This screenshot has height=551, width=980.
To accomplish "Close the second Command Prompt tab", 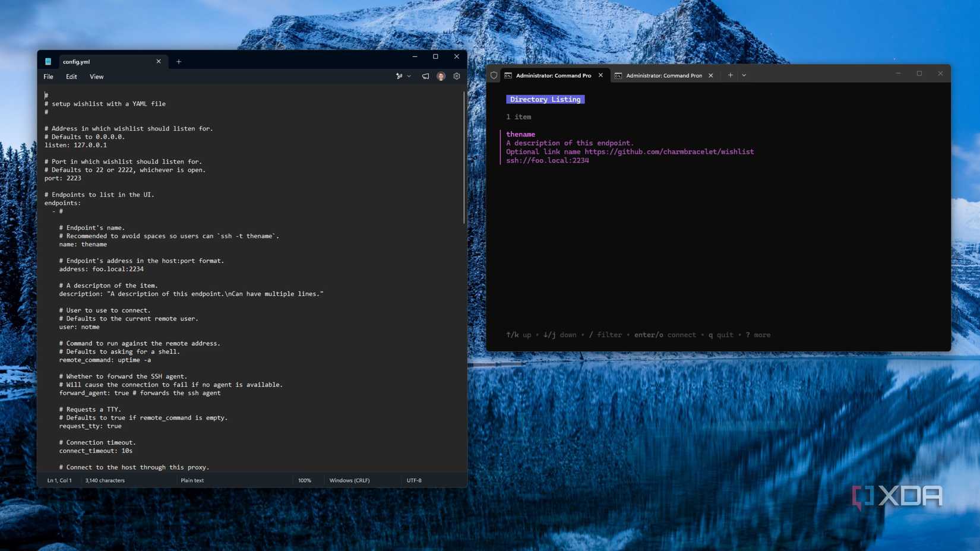I will pyautogui.click(x=710, y=75).
